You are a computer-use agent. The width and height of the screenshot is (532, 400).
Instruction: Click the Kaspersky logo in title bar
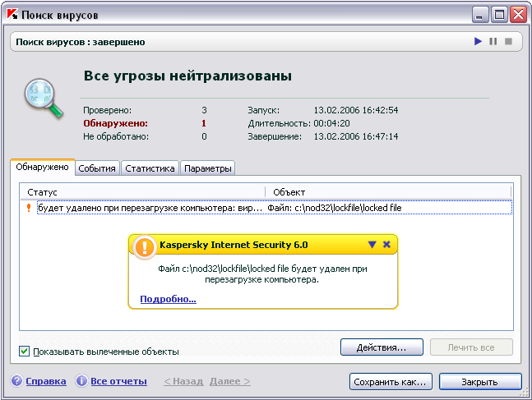[x=12, y=14]
